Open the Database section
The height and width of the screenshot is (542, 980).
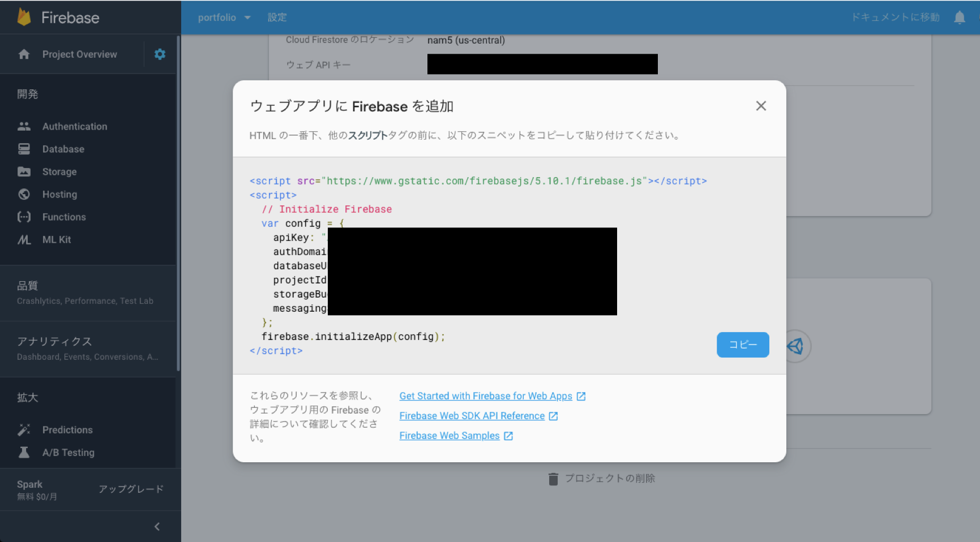pos(63,149)
